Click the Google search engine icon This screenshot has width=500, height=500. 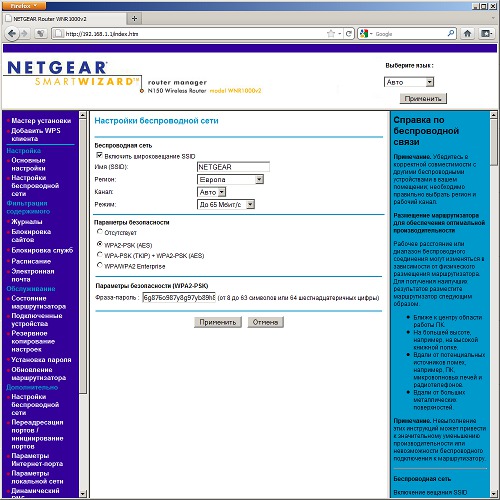point(364,34)
